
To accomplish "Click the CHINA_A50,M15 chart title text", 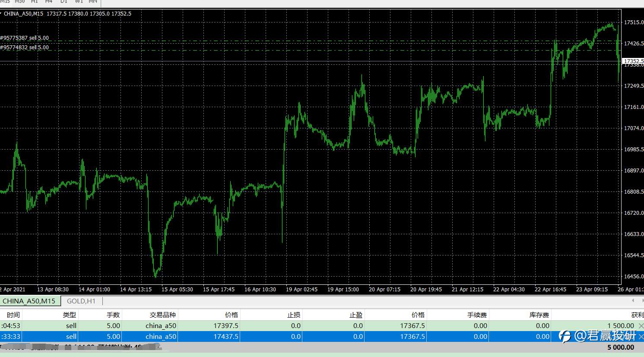I will (x=24, y=14).
